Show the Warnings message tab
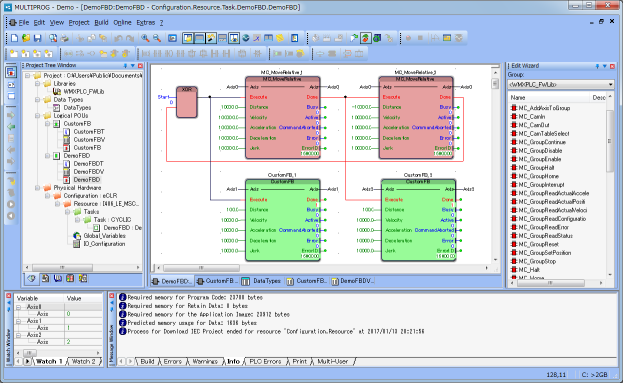 205,362
